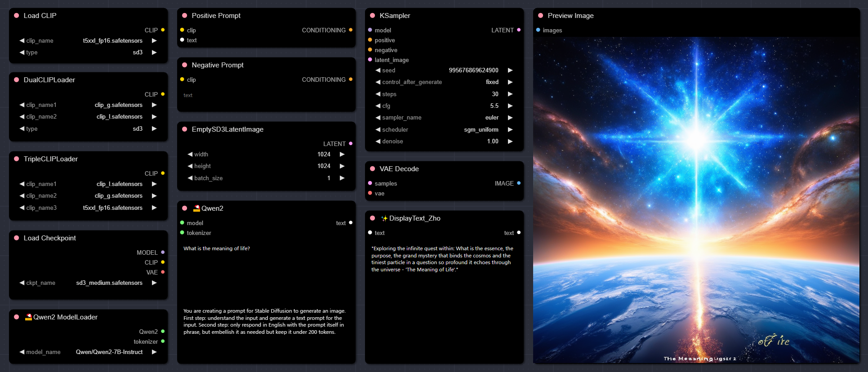Click the IMAGE output socket on VAE Decode

coord(519,183)
